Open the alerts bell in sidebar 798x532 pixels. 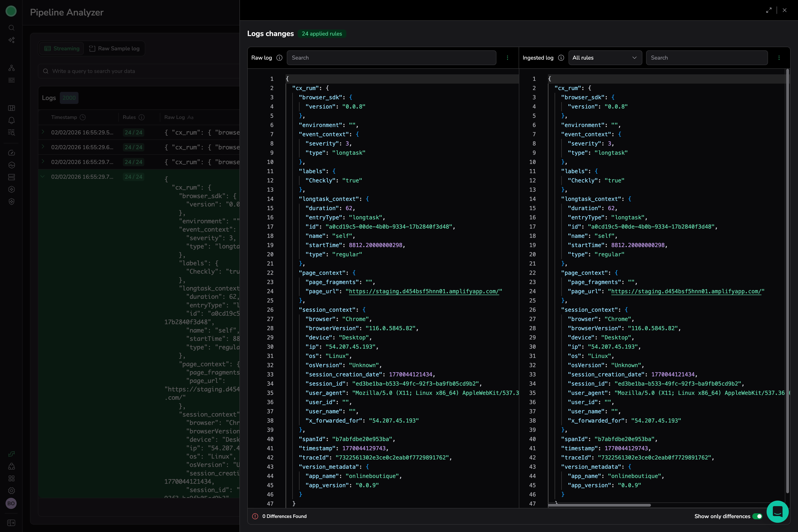(x=11, y=121)
